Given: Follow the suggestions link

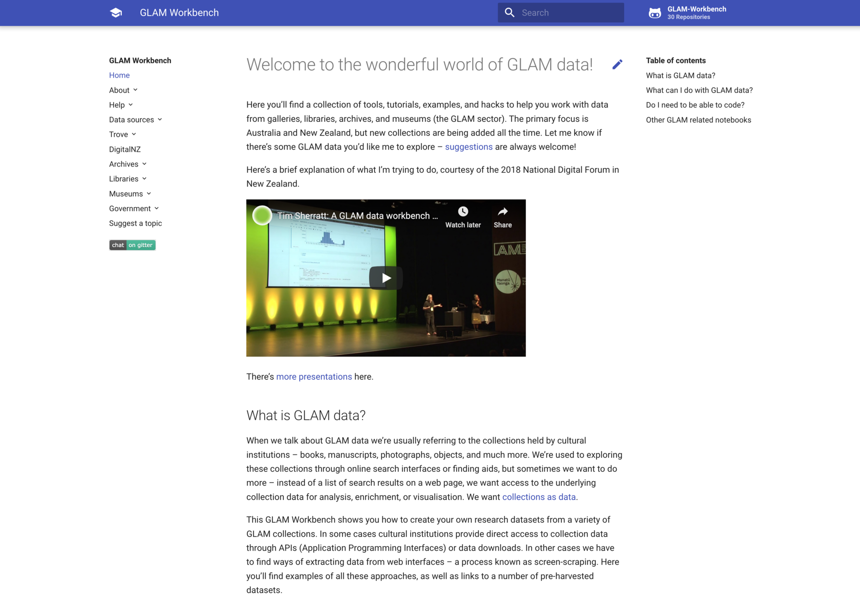Looking at the screenshot, I should point(469,147).
